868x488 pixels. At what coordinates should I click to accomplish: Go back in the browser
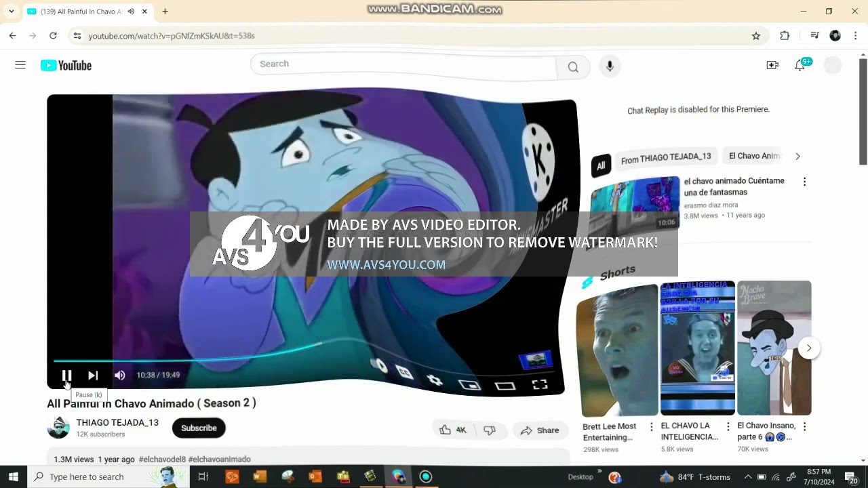12,36
